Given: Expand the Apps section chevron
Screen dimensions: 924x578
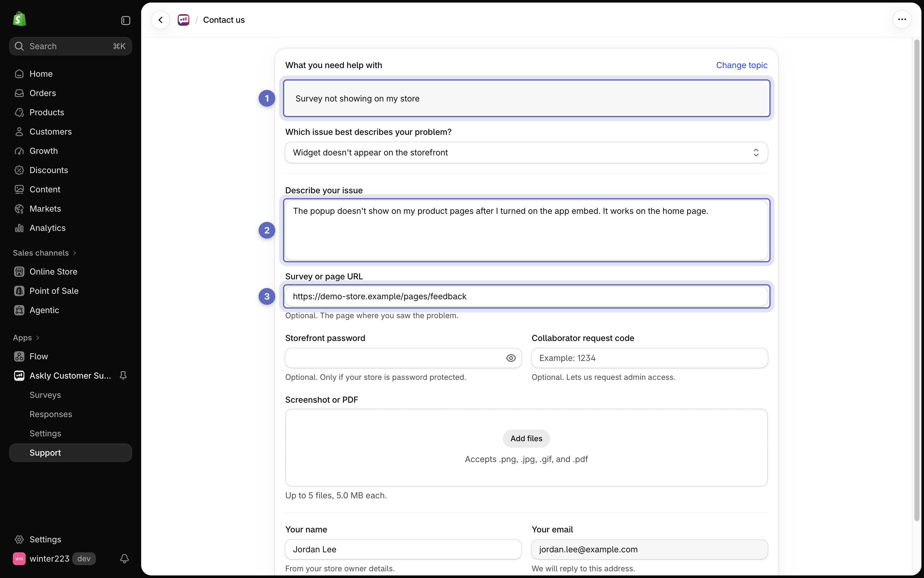Looking at the screenshot, I should pos(38,338).
